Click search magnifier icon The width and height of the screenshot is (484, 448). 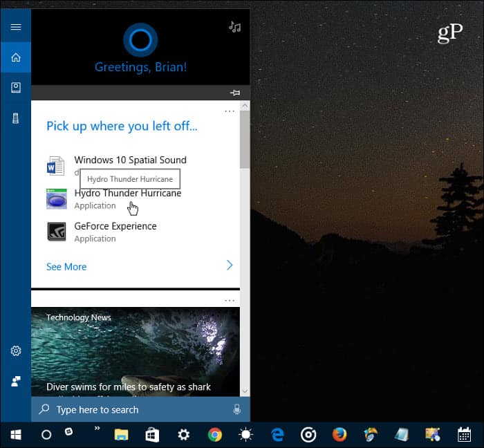pyautogui.click(x=44, y=409)
